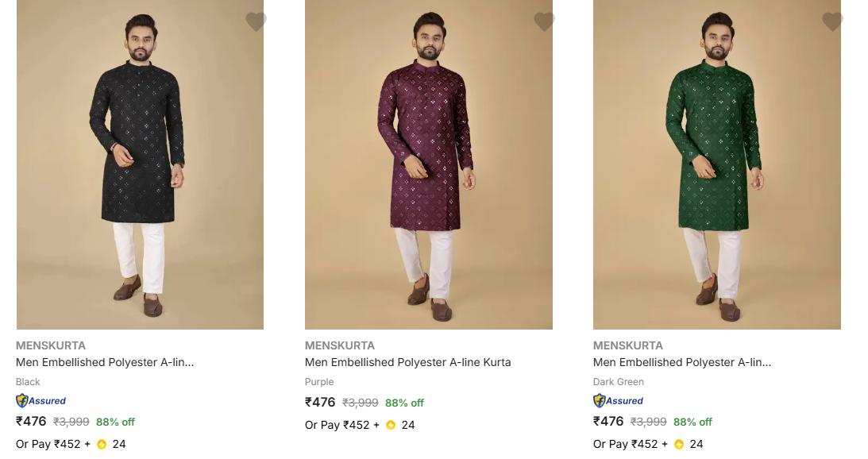Click the Assured badge under Black kurta
The height and width of the screenshot is (459, 868).
pyautogui.click(x=41, y=401)
